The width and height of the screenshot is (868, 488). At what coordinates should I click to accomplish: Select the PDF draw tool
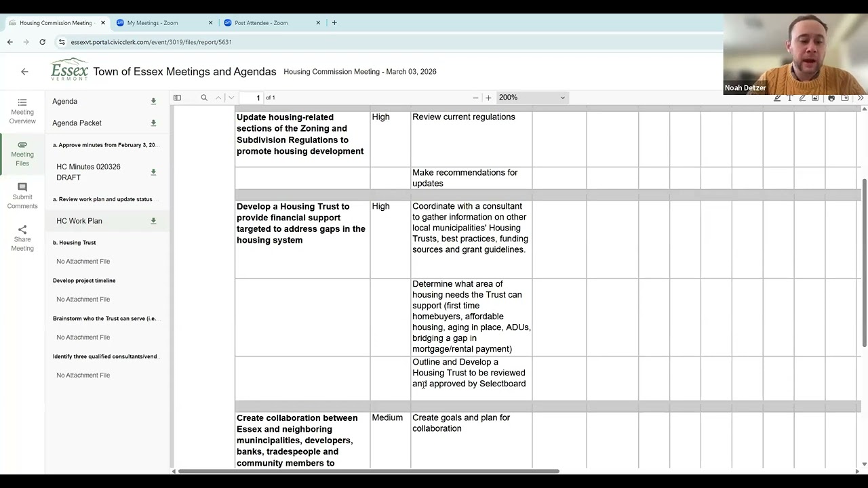click(802, 98)
